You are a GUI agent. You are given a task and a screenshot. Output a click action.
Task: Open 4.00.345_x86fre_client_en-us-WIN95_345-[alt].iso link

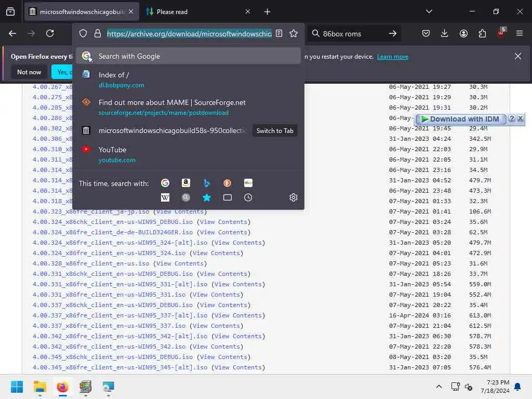pyautogui.click(x=120, y=367)
